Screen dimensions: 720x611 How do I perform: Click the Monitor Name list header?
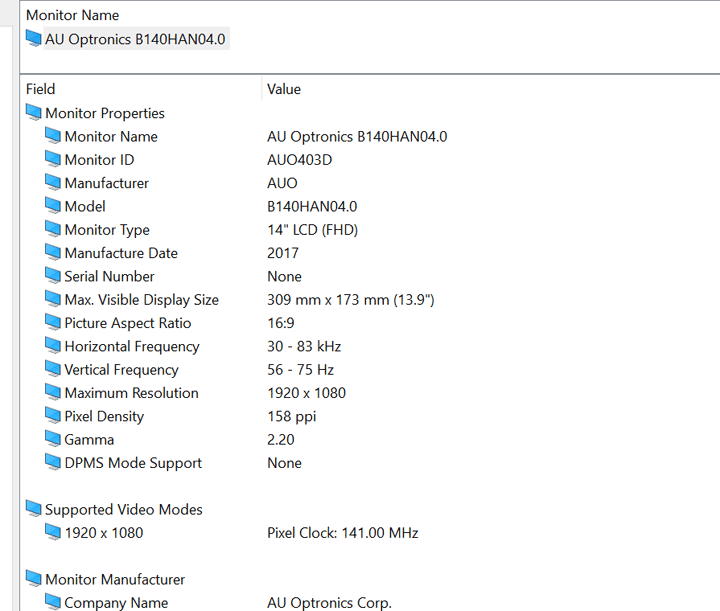[72, 15]
